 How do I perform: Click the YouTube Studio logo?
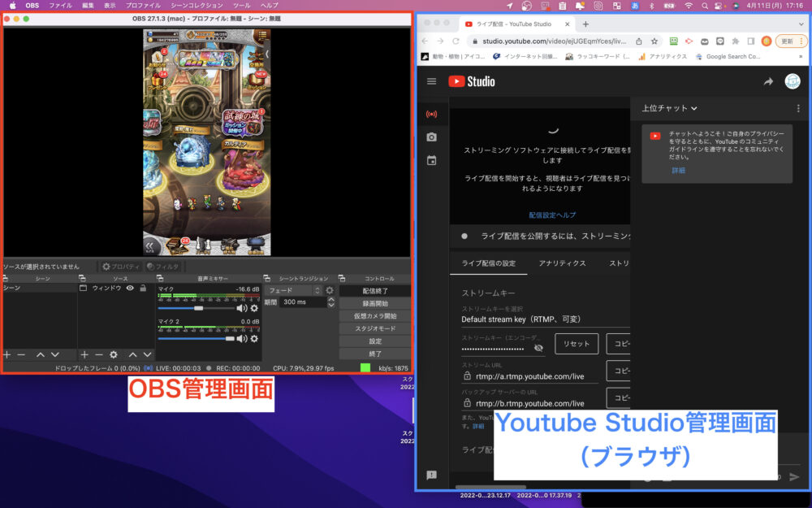[x=471, y=81]
